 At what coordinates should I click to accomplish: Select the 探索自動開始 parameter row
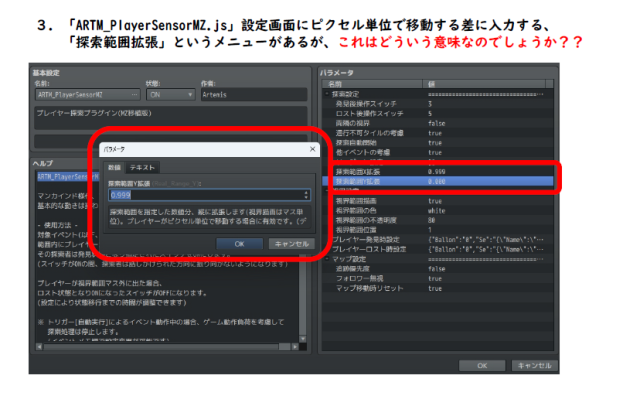438,143
